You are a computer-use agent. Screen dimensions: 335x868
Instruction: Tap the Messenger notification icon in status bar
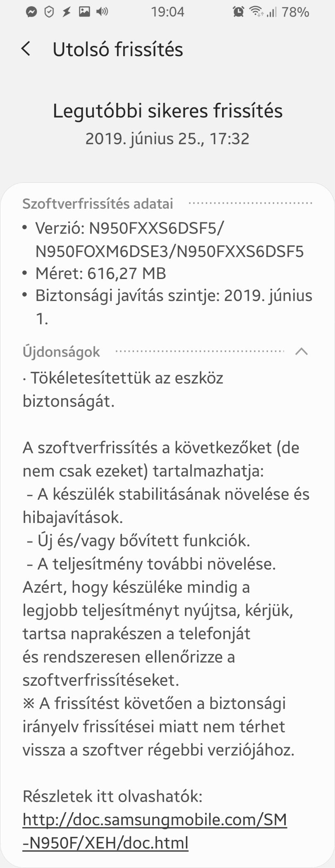[31, 12]
